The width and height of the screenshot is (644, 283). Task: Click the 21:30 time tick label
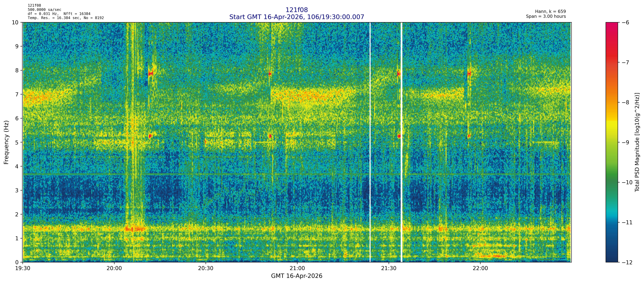pos(389,269)
